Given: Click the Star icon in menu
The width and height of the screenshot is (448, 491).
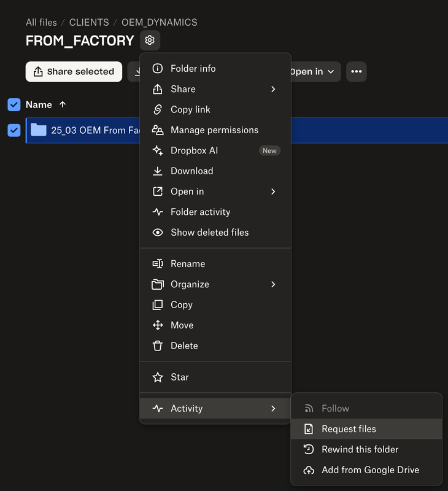Looking at the screenshot, I should [158, 377].
